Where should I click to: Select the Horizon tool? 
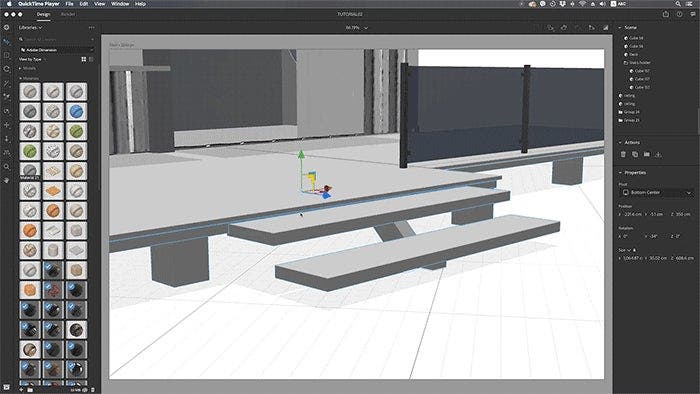click(6, 153)
